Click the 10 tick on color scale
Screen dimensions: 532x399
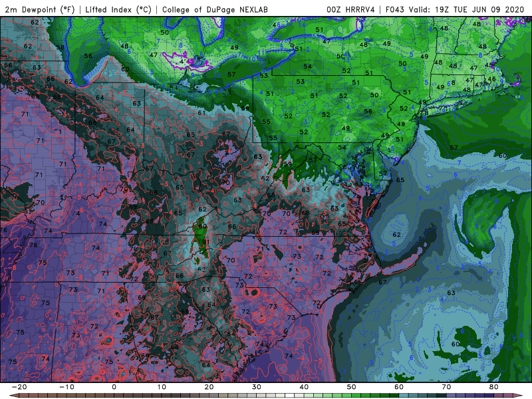[x=162, y=387]
